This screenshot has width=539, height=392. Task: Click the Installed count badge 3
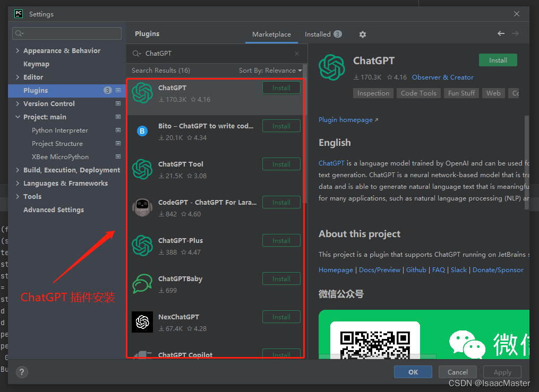338,34
